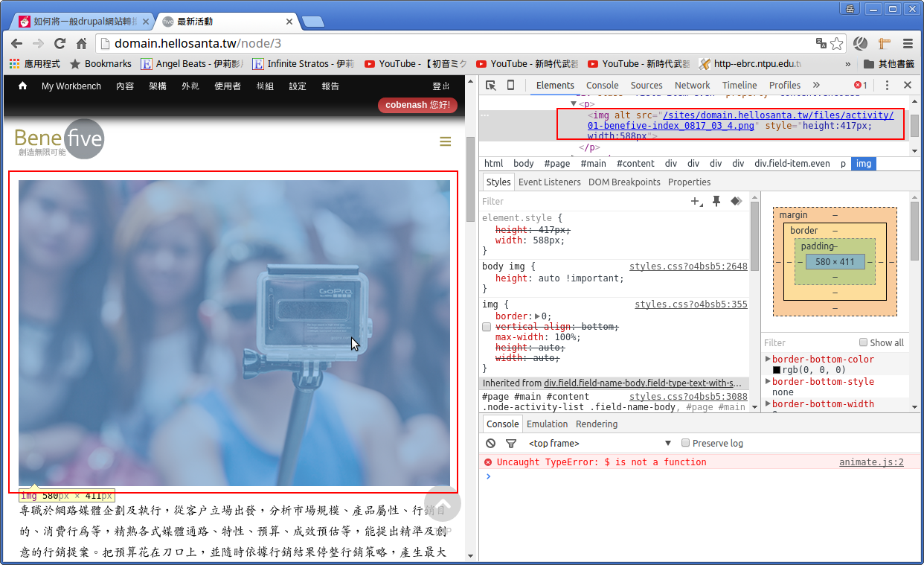
Task: Click the cobenash 您好! user button
Action: [x=417, y=105]
